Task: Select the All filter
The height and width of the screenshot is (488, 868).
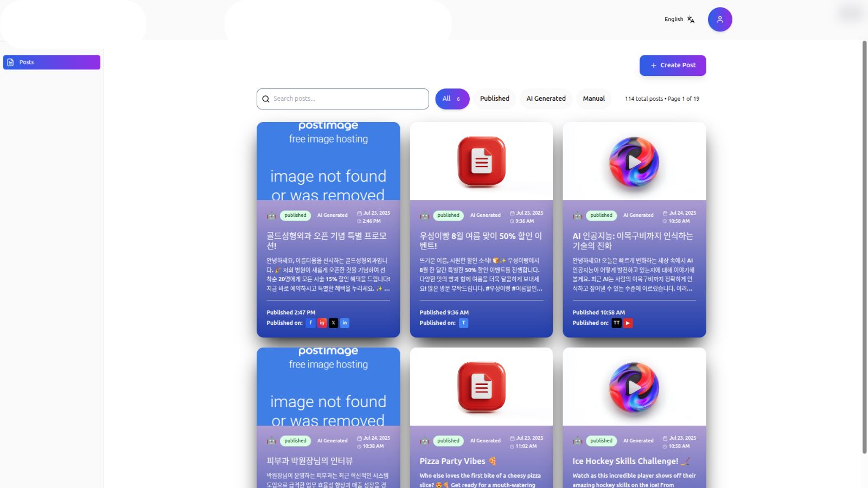Action: [452, 99]
